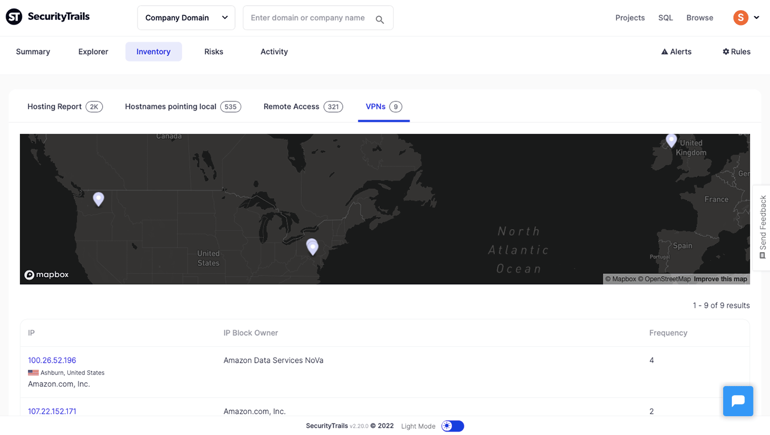Switch to the Activity tab
Viewport: 770px width, 435px height.
pos(274,52)
